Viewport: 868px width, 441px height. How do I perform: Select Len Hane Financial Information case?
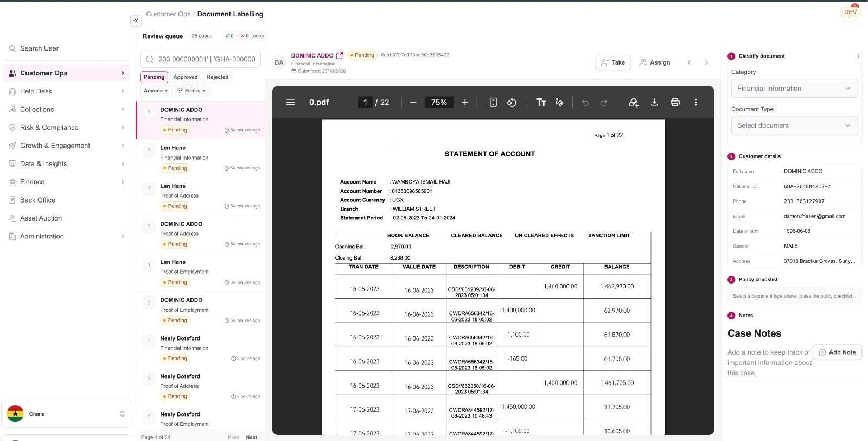[201, 158]
